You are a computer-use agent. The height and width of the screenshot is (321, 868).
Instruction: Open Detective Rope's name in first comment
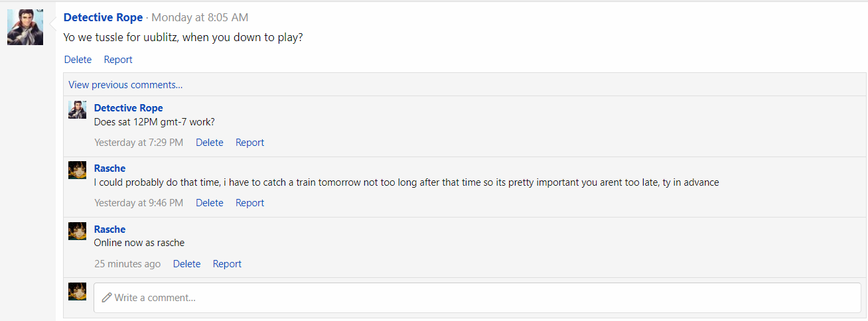tap(128, 108)
